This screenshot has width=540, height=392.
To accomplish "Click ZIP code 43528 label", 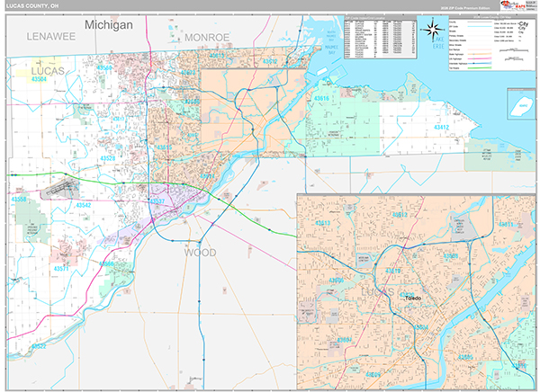I will coord(107,158).
